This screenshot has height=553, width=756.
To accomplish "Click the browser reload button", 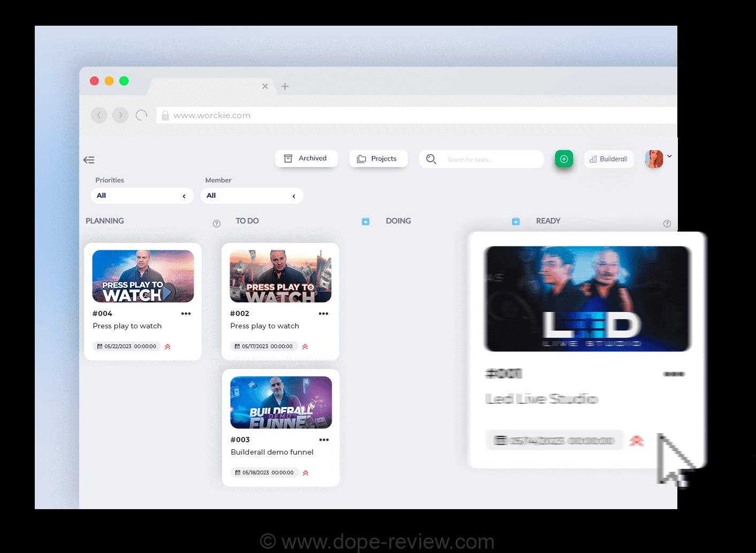I will click(x=141, y=115).
